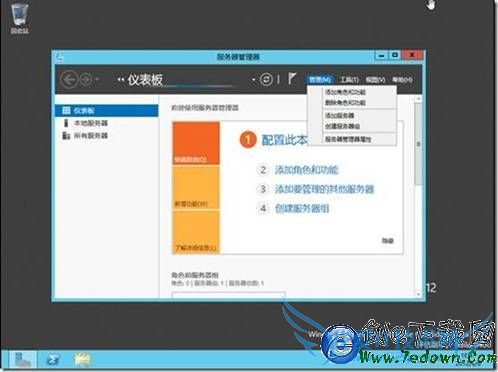
Task: Select 仪表板 in the left pane
Action: pyautogui.click(x=107, y=110)
